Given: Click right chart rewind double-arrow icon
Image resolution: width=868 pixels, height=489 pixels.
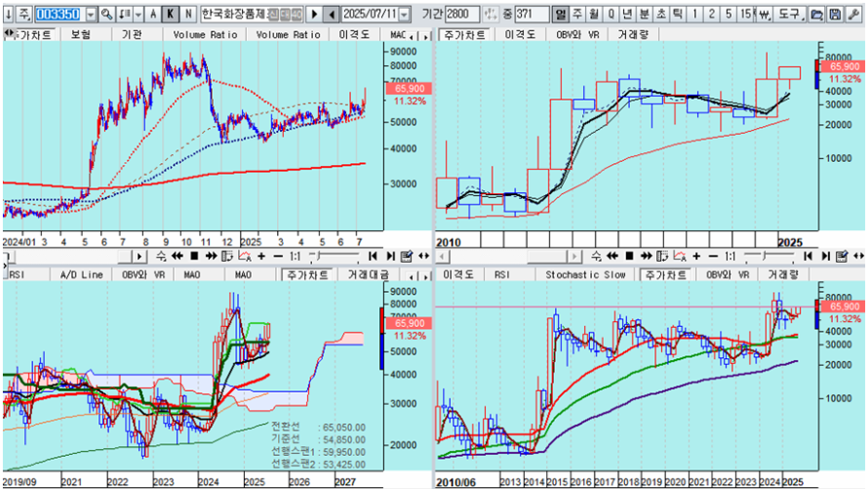Looking at the screenshot, I should pos(612,256).
